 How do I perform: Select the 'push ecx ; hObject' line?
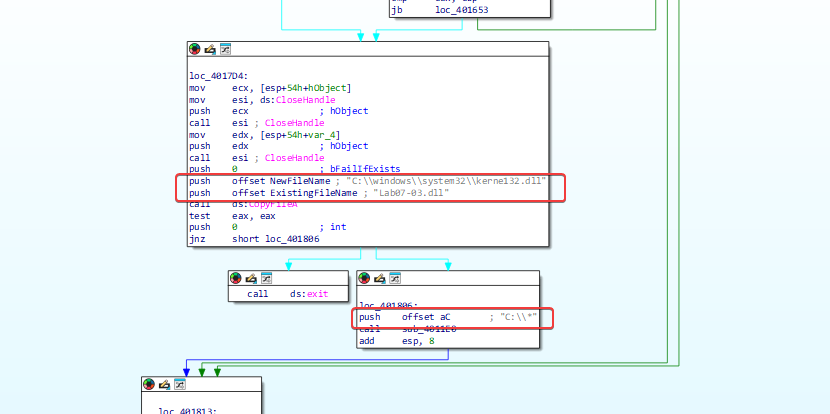coord(278,111)
